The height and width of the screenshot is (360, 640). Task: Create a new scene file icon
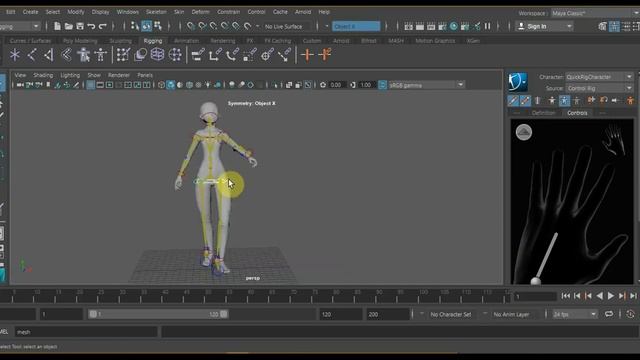(x=57, y=27)
